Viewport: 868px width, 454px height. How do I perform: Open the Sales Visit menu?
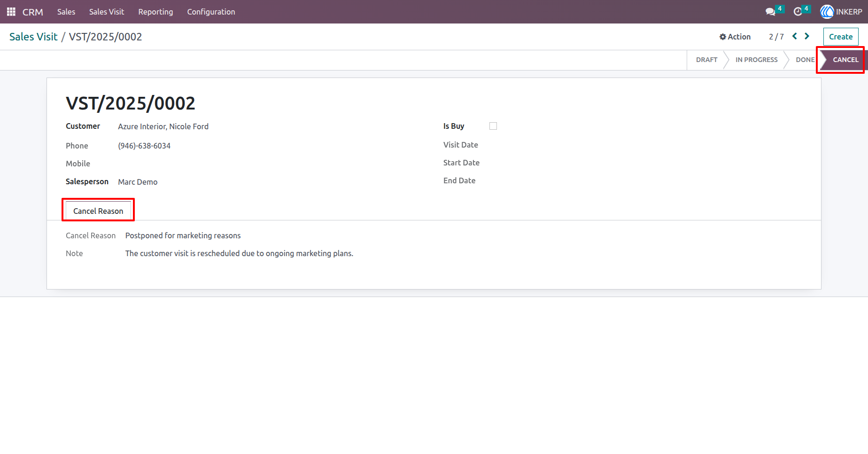point(107,12)
